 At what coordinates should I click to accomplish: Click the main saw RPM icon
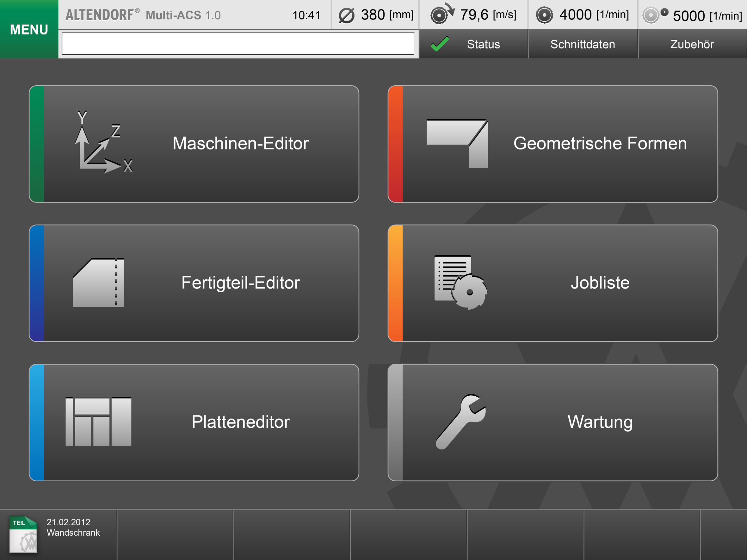(544, 15)
